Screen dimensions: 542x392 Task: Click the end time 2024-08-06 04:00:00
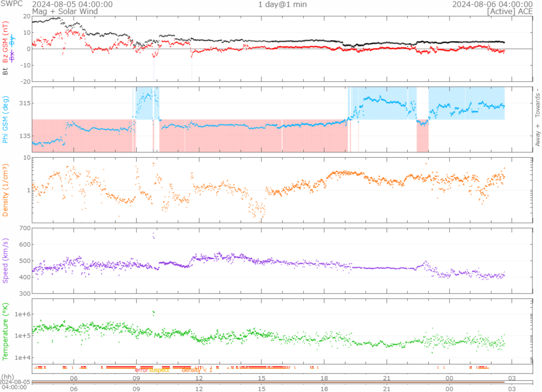[492, 4]
